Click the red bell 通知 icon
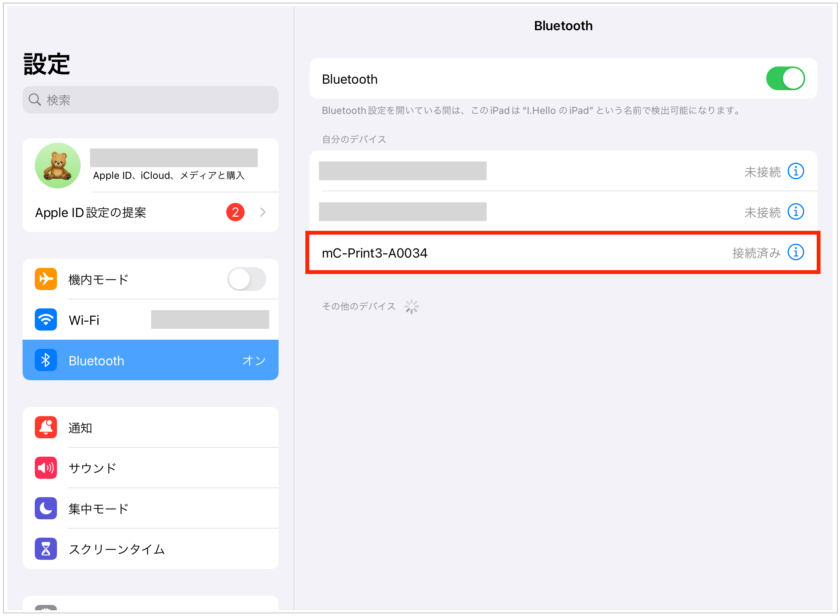840x616 pixels. click(x=46, y=427)
